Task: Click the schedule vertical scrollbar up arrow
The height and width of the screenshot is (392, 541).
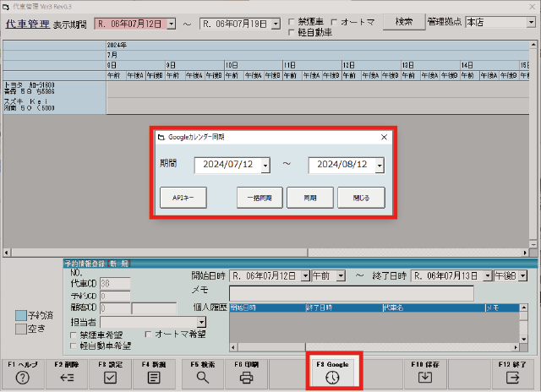Action: click(533, 45)
